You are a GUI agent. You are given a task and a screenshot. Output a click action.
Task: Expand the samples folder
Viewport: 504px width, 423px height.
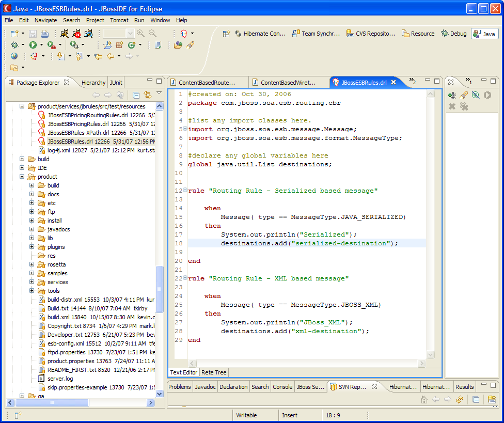coord(31,273)
